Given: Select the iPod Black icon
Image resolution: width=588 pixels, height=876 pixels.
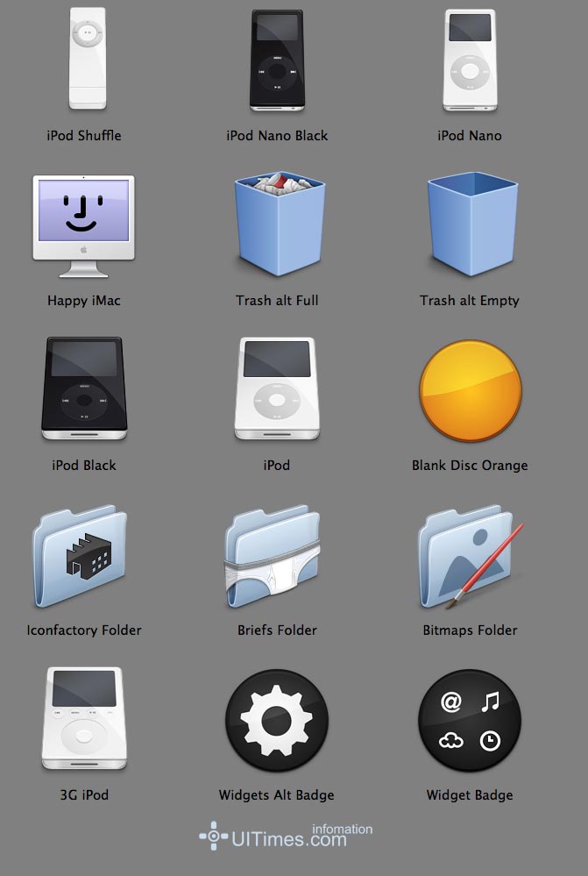Looking at the screenshot, I should click(84, 388).
